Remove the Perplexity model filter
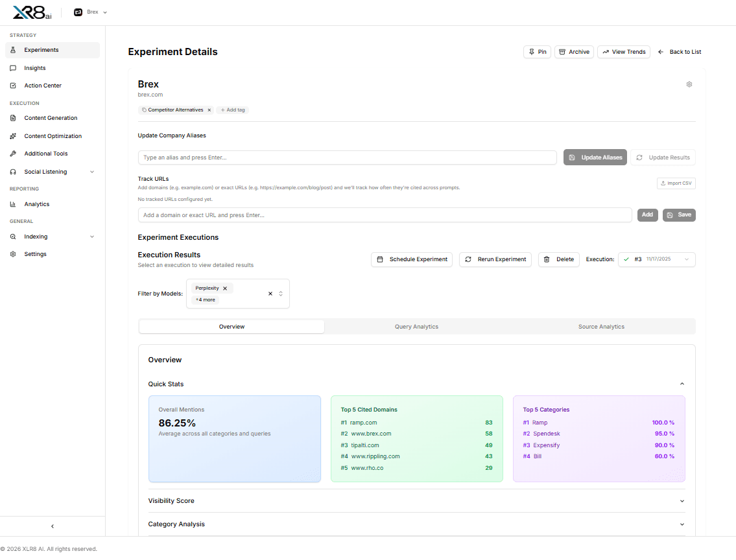Viewport: 736px width, 560px height. click(225, 288)
